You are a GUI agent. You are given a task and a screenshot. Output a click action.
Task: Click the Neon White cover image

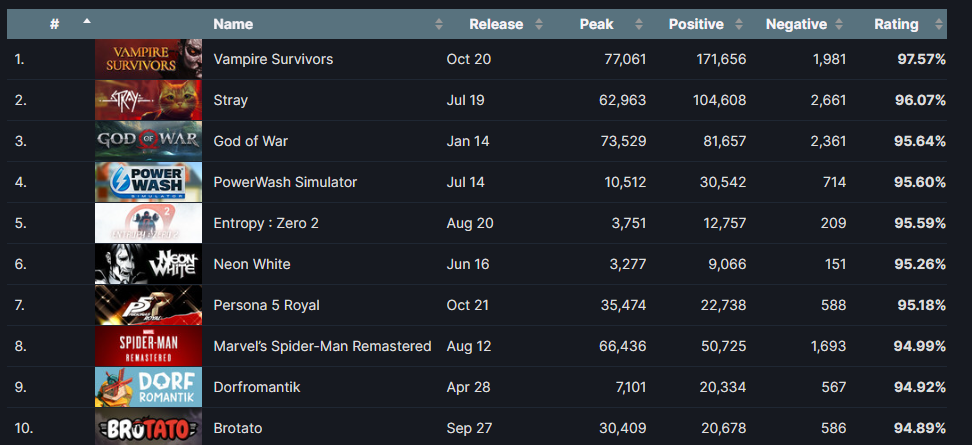coord(148,264)
